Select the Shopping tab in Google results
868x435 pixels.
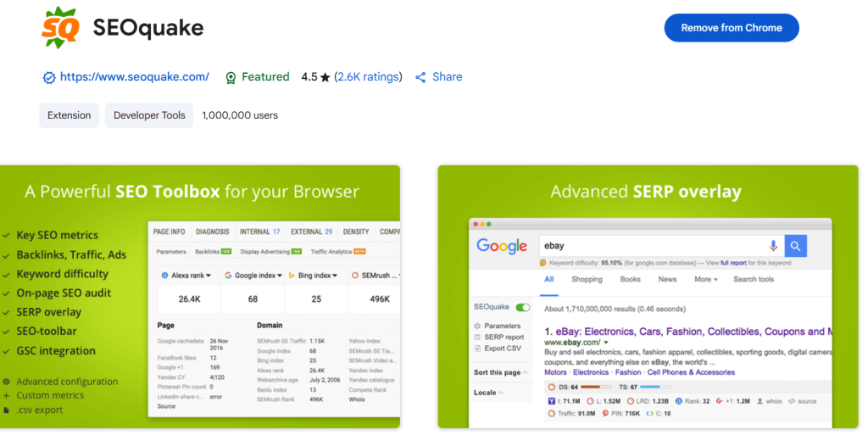[587, 280]
